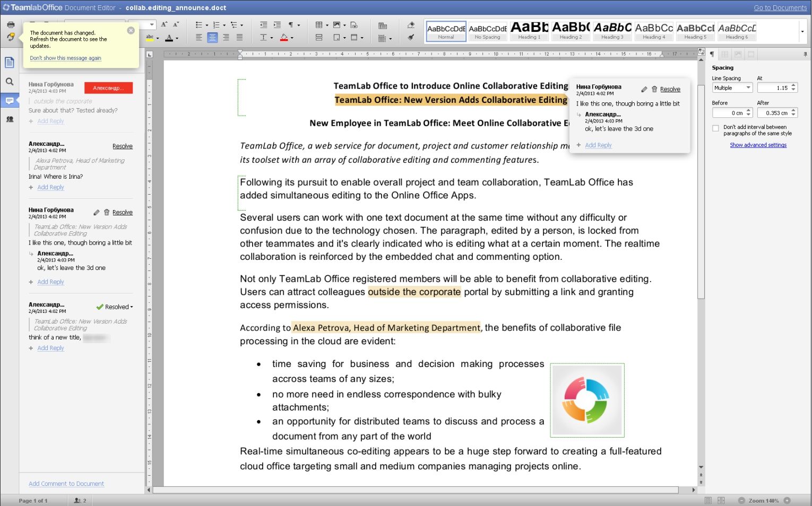812x506 pixels.
Task: Expand numbered list style dropdown
Action: tap(224, 25)
